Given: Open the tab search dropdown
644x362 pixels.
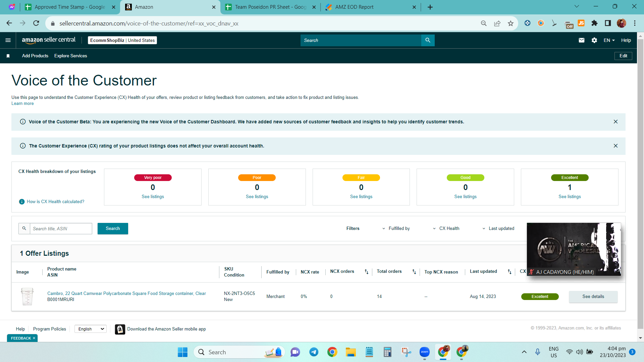Looking at the screenshot, I should click(577, 6).
